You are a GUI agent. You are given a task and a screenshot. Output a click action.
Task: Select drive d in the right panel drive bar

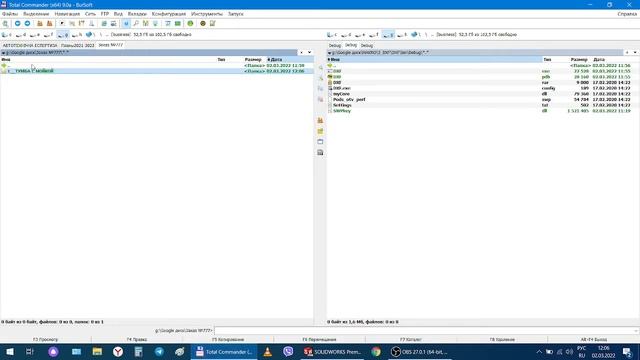point(346,35)
